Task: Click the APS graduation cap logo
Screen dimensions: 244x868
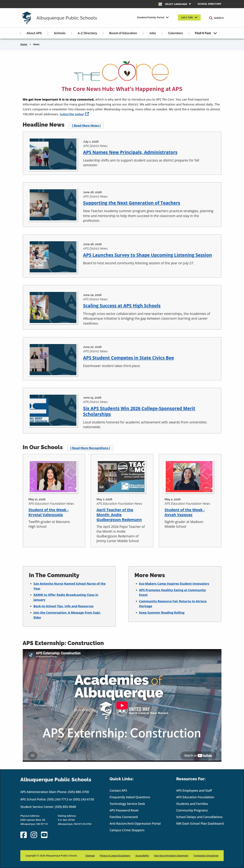Action: coord(27,18)
